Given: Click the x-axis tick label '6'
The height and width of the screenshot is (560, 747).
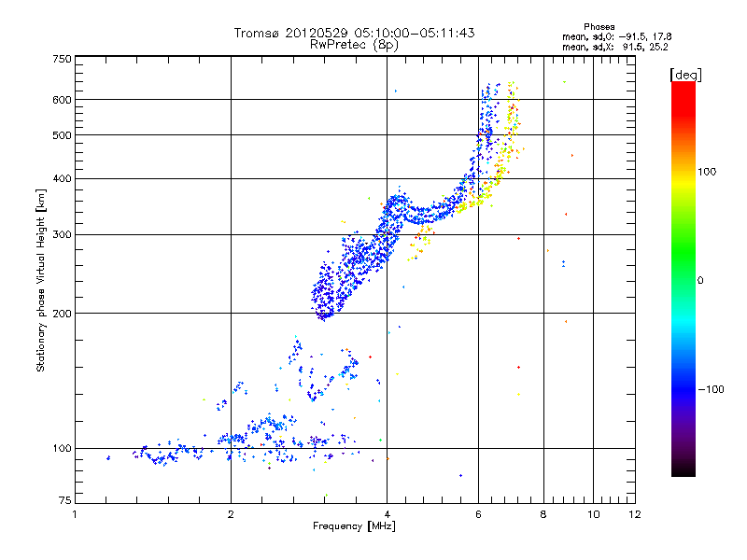Looking at the screenshot, I should [478, 514].
